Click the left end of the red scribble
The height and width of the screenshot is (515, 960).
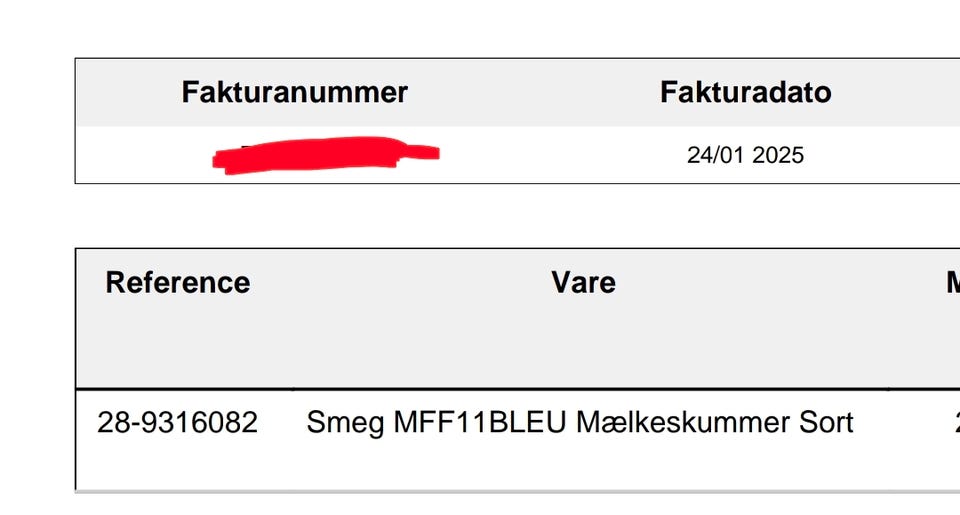222,159
